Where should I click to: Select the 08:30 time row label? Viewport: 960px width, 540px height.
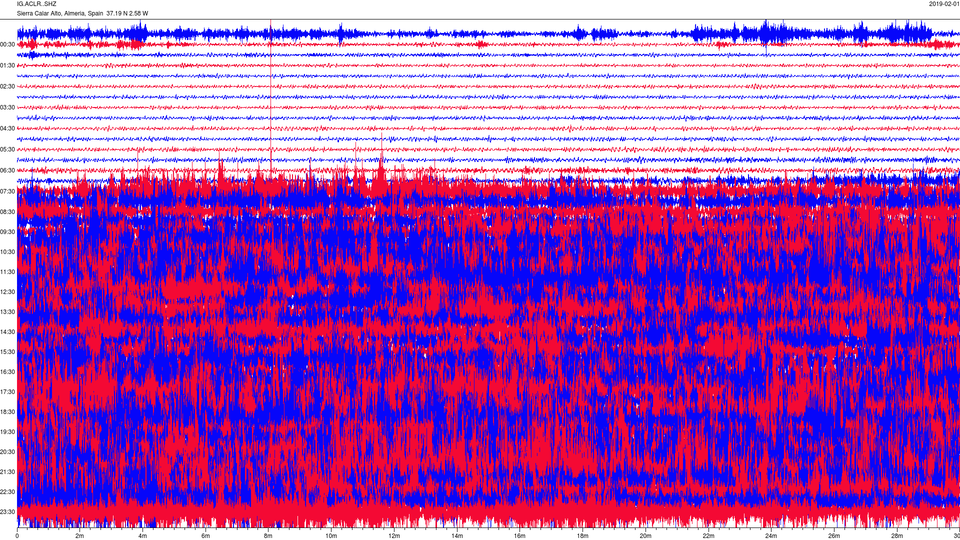[x=7, y=212]
